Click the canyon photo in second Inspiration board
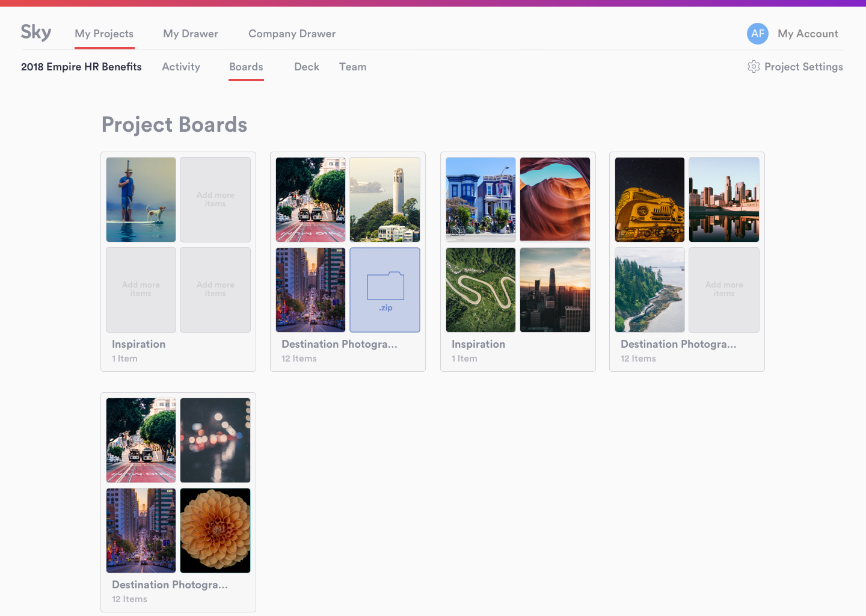The width and height of the screenshot is (866, 616). pos(554,199)
